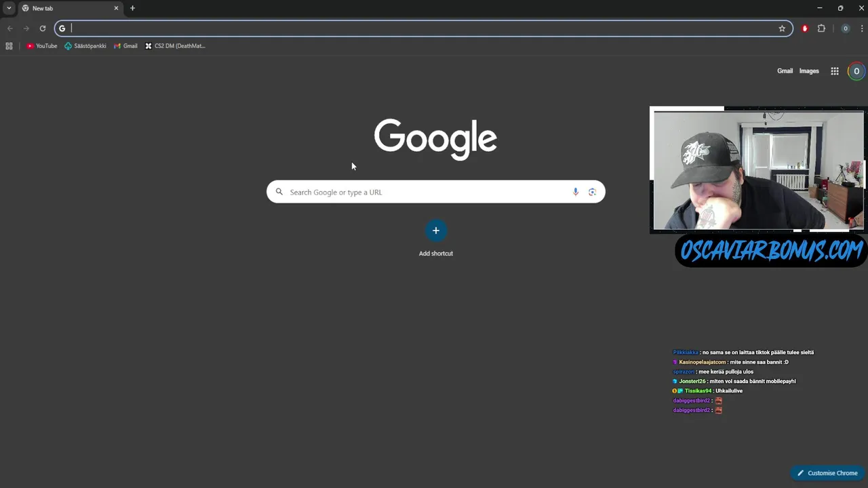The height and width of the screenshot is (488, 868).
Task: Click the magnifier icon in search box
Action: coord(279,192)
